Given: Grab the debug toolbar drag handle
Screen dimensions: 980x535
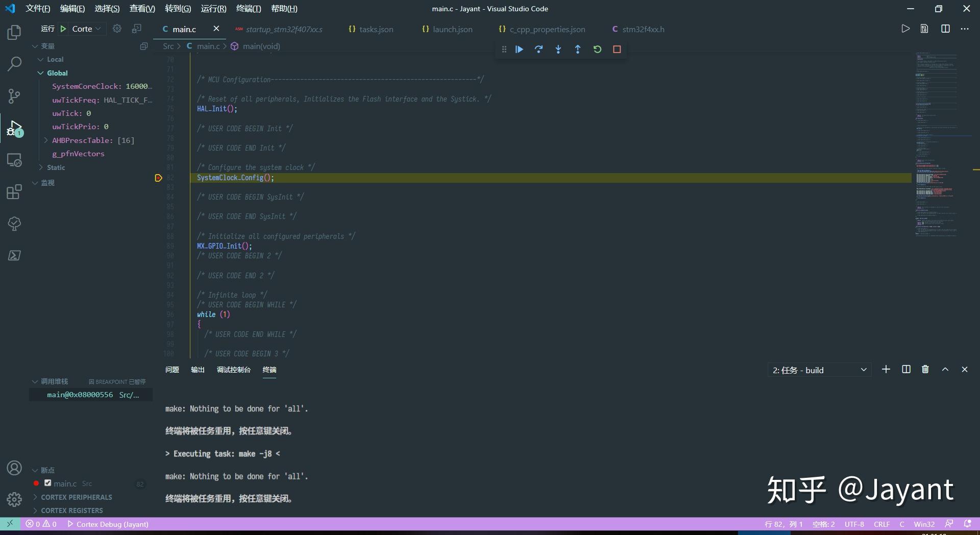Looking at the screenshot, I should click(x=504, y=50).
